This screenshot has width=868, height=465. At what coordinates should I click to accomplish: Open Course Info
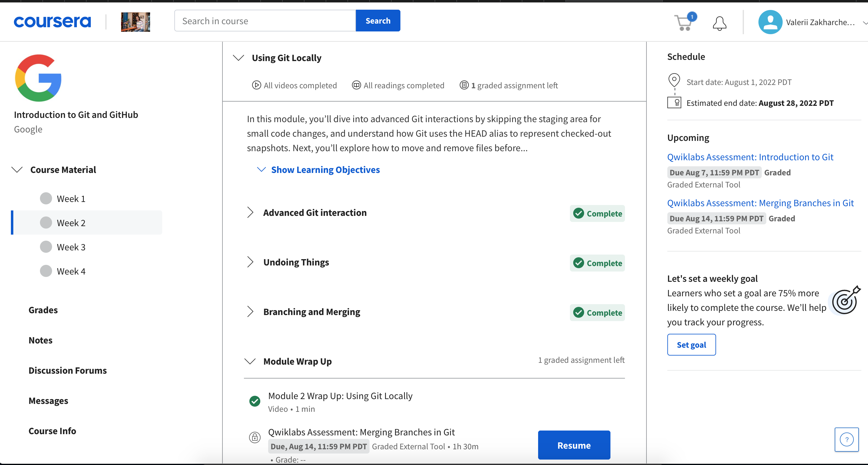52,431
